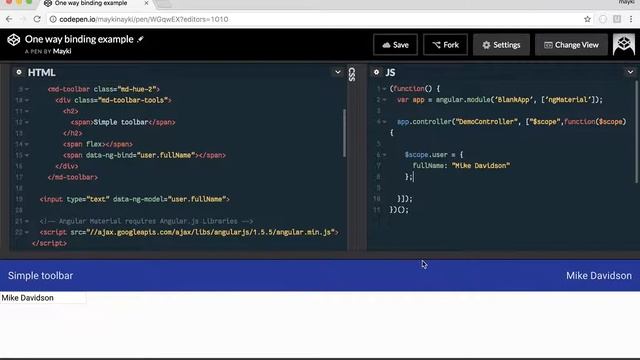640x360 pixels.
Task: Expand JS editor dropdown chevron
Action: coord(630,72)
